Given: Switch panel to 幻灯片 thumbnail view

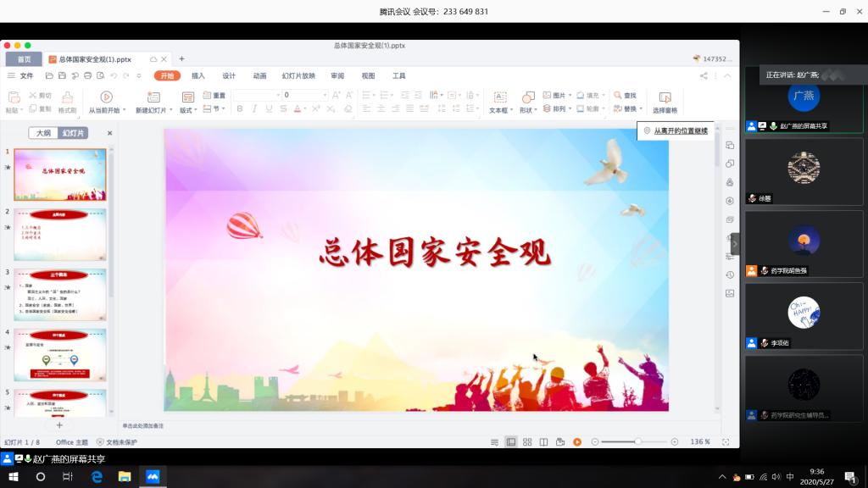Looking at the screenshot, I should pyautogui.click(x=72, y=133).
